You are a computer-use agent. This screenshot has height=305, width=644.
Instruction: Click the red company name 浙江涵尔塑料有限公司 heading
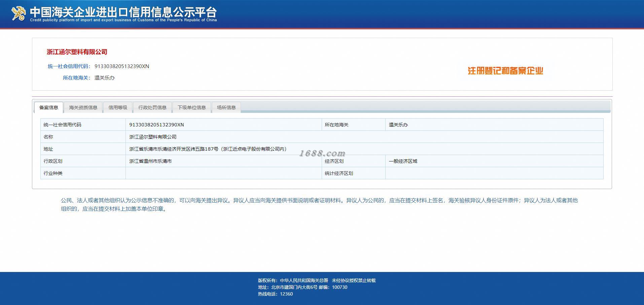click(x=77, y=52)
